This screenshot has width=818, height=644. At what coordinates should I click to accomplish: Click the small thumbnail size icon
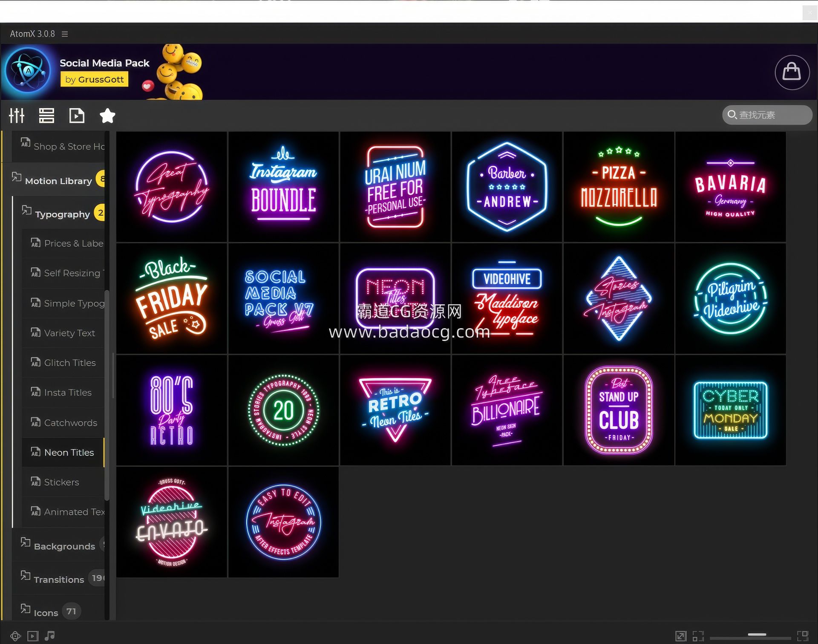698,636
